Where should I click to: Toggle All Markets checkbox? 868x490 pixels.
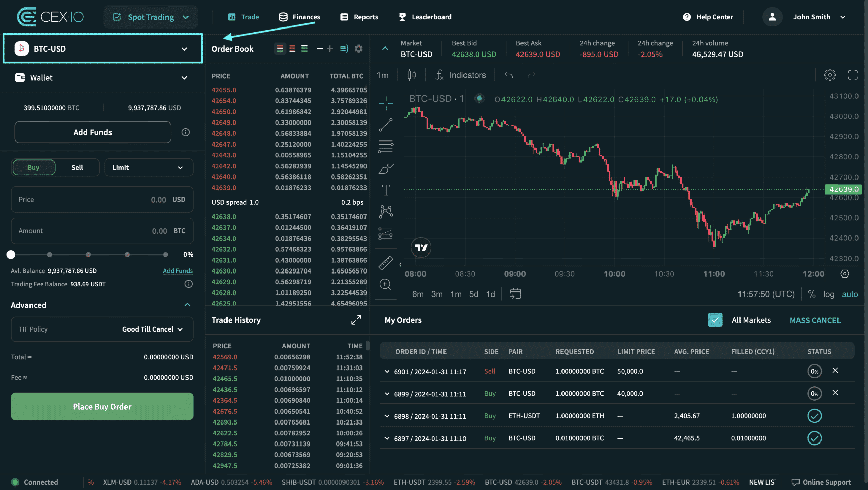click(x=715, y=320)
